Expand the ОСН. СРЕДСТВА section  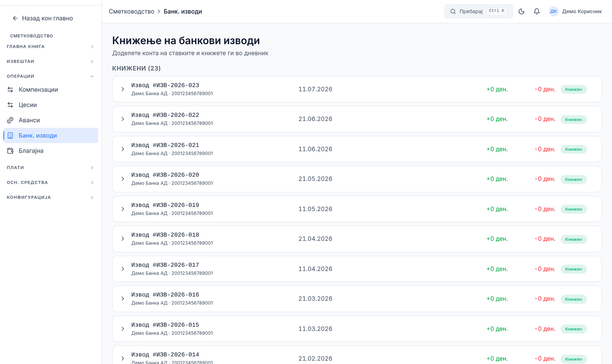pyautogui.click(x=51, y=183)
